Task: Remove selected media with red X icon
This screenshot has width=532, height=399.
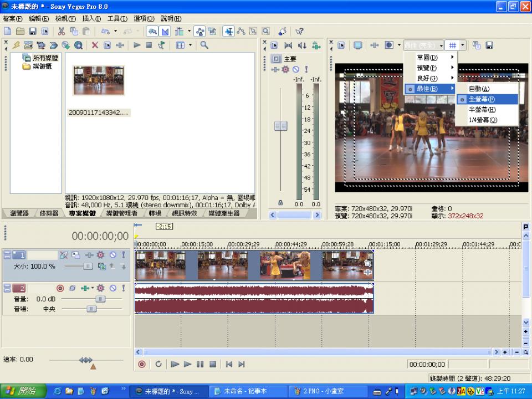Action: tap(95, 45)
